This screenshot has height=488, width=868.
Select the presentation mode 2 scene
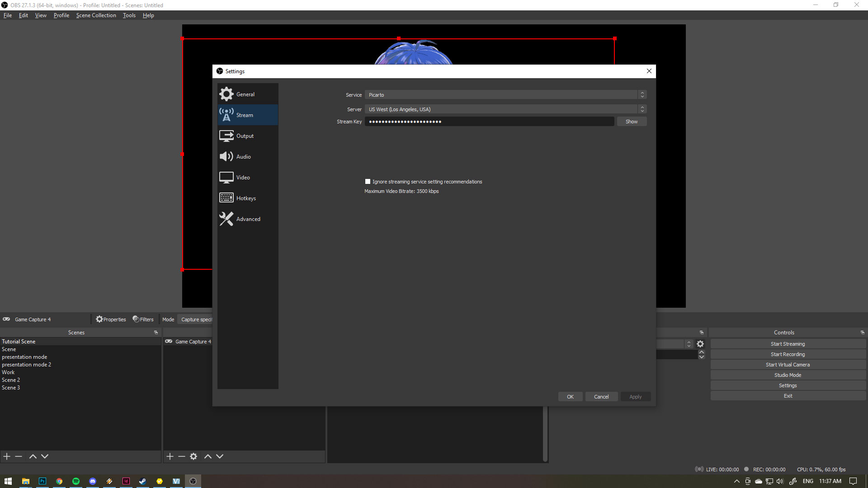(x=80, y=365)
